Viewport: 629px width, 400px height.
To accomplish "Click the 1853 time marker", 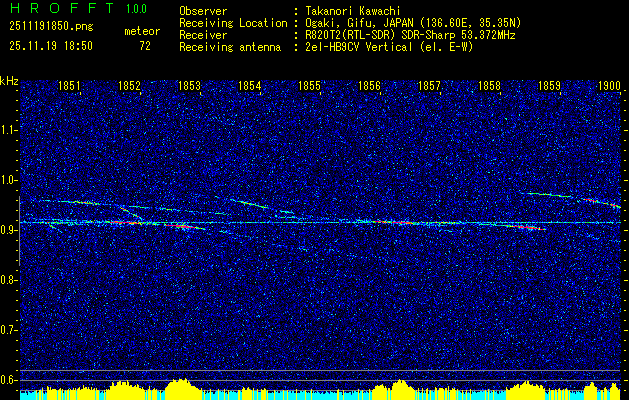I will point(189,85).
